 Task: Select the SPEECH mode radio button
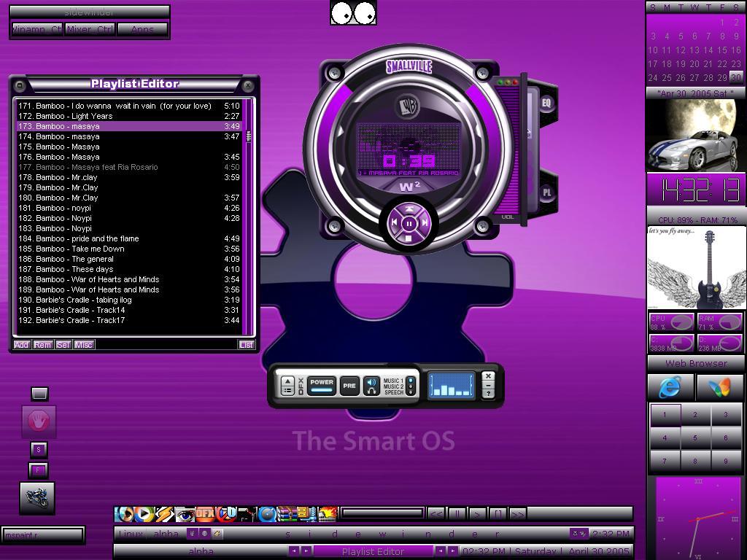point(411,392)
